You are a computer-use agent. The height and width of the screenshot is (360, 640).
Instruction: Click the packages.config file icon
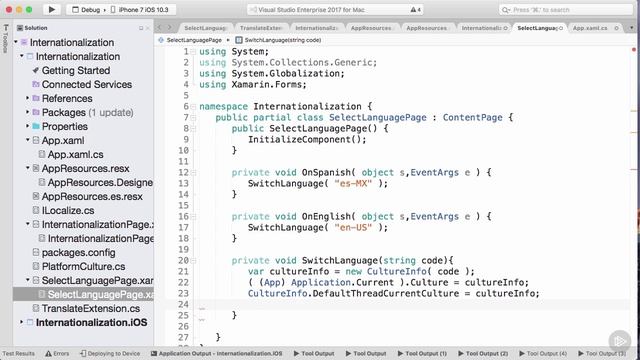(x=36, y=252)
